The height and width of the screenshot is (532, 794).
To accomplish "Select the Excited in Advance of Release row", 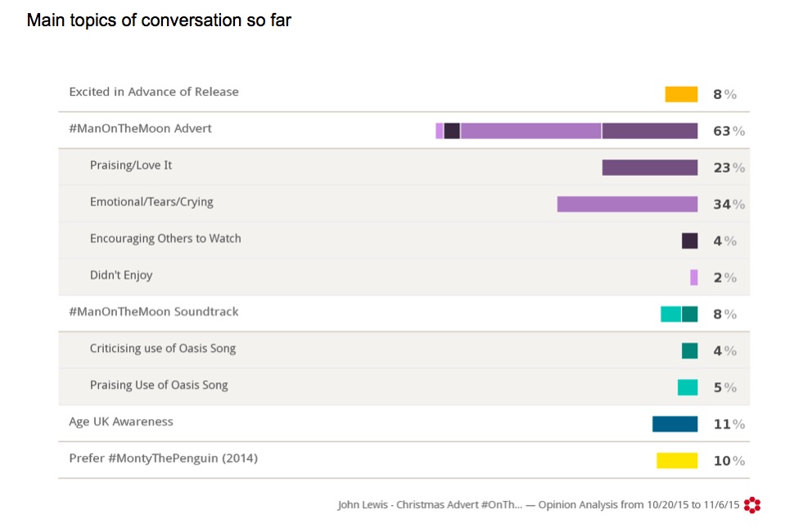I will 154,92.
